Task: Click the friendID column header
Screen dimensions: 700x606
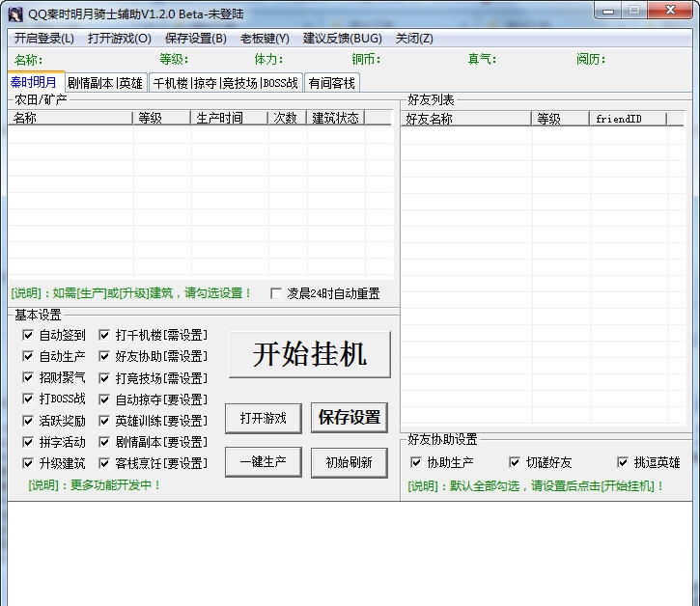Action: (629, 119)
